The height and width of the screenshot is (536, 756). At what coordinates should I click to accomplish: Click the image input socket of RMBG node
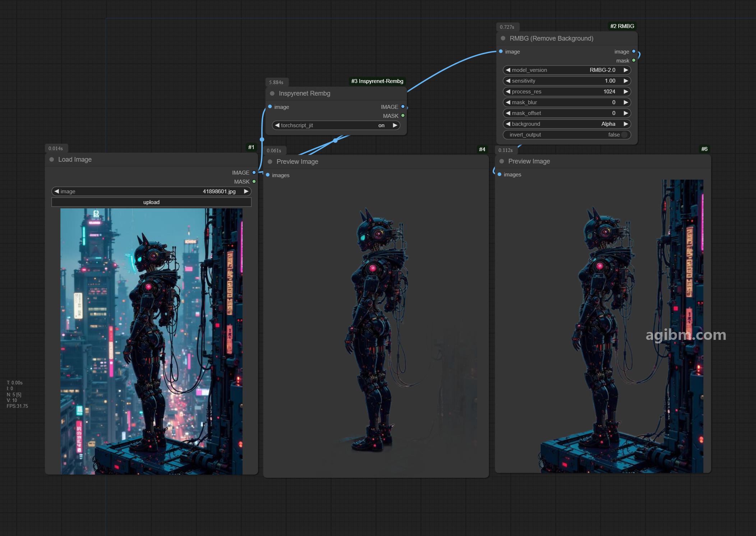coord(501,51)
